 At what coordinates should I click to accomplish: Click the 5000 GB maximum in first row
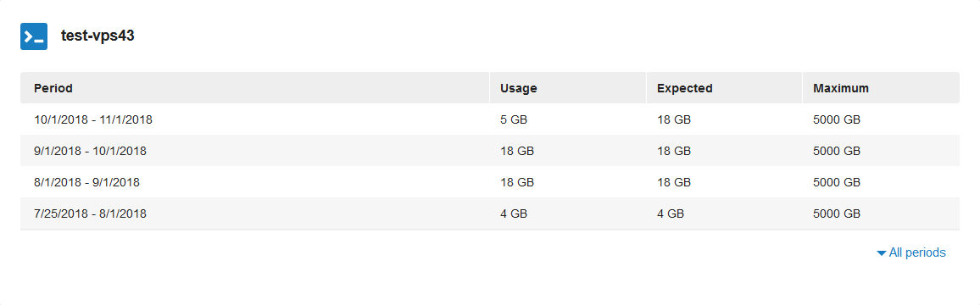coord(837,119)
